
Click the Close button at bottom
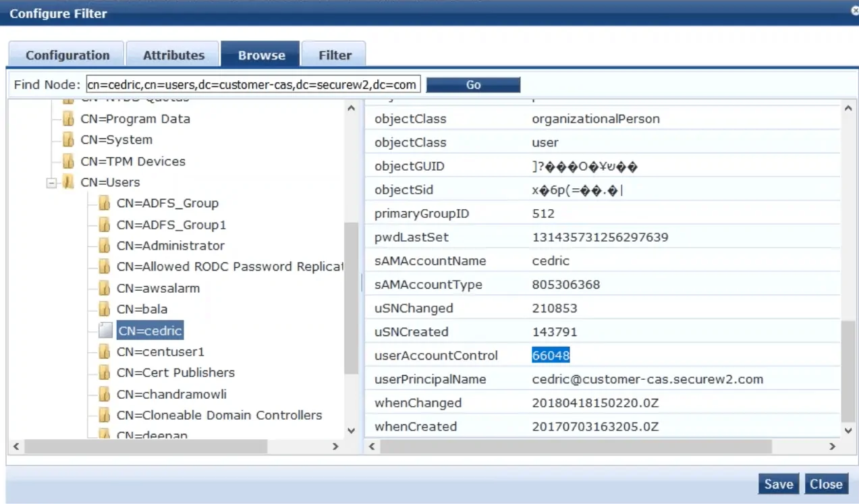(x=826, y=484)
